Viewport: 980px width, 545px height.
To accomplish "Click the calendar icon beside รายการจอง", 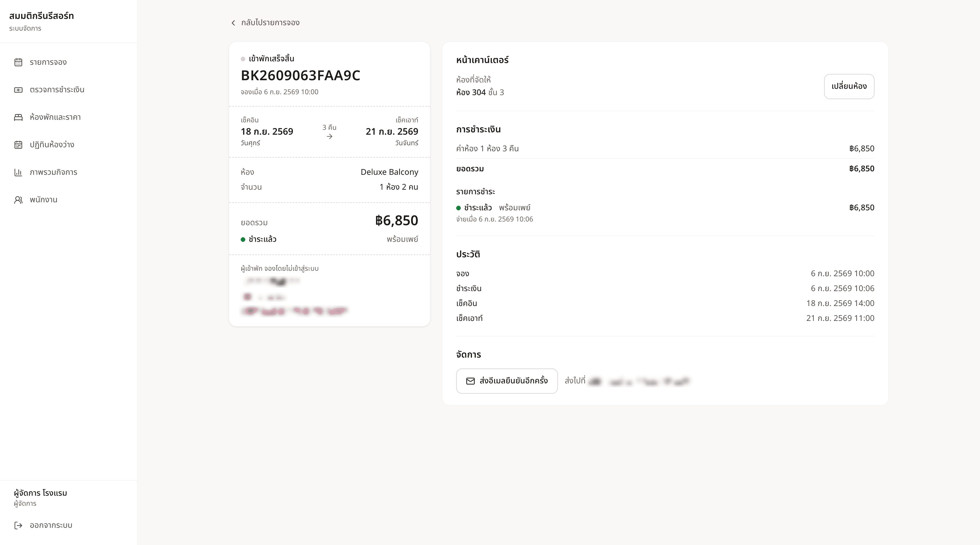I will [x=18, y=62].
